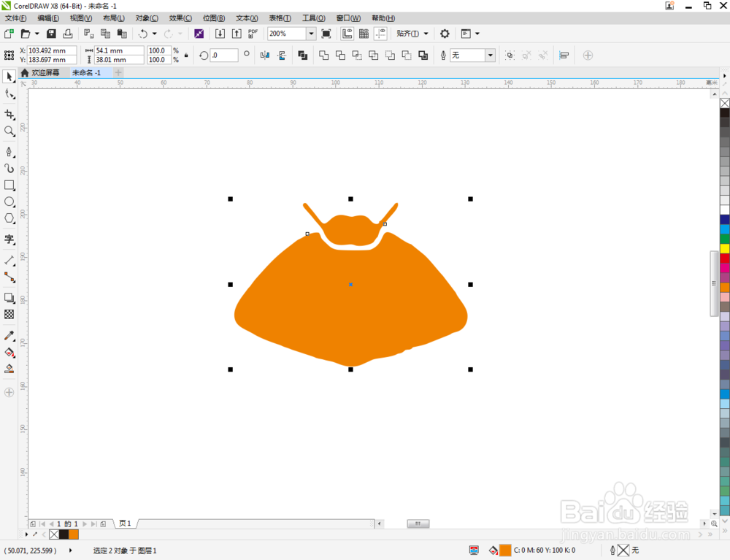The height and width of the screenshot is (560, 730).
Task: Click the Weld shapes icon
Action: coord(323,55)
